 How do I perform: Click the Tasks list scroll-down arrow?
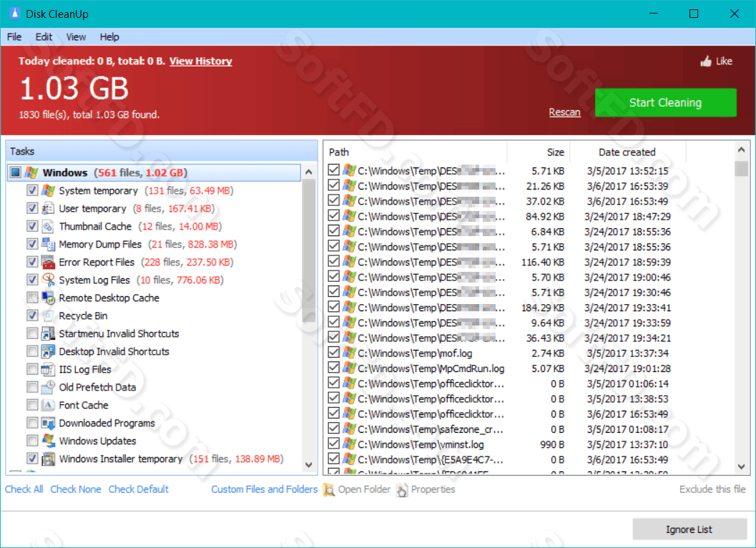309,465
